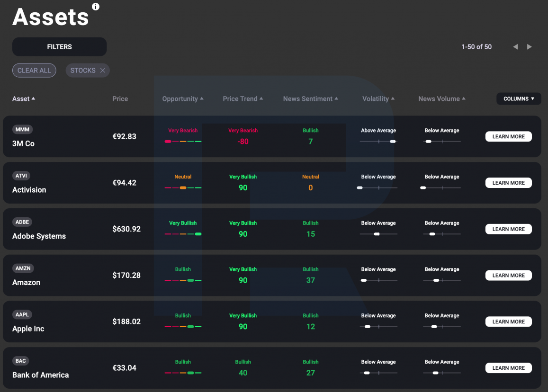Click Adobe Systems opportunity gauge

[x=183, y=234]
